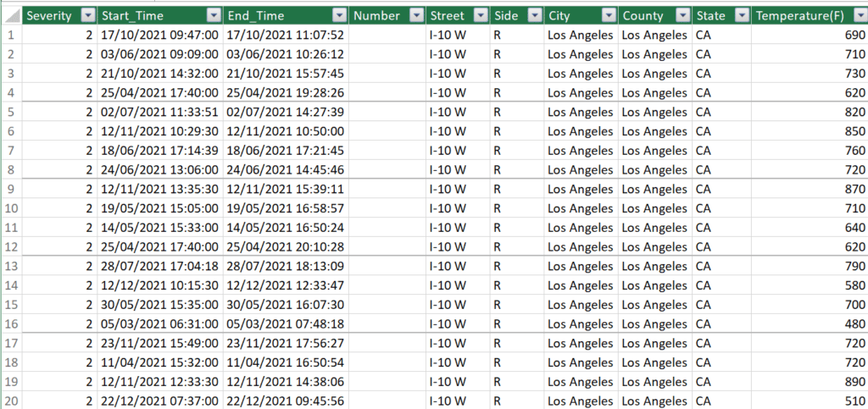Select start time cell 19/05/2021 15:05:00
868x409 pixels.
point(160,208)
